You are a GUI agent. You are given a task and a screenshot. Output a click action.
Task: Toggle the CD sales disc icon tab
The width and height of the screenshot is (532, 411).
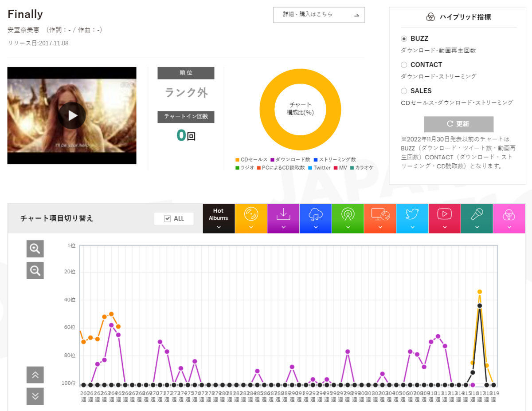click(x=251, y=218)
